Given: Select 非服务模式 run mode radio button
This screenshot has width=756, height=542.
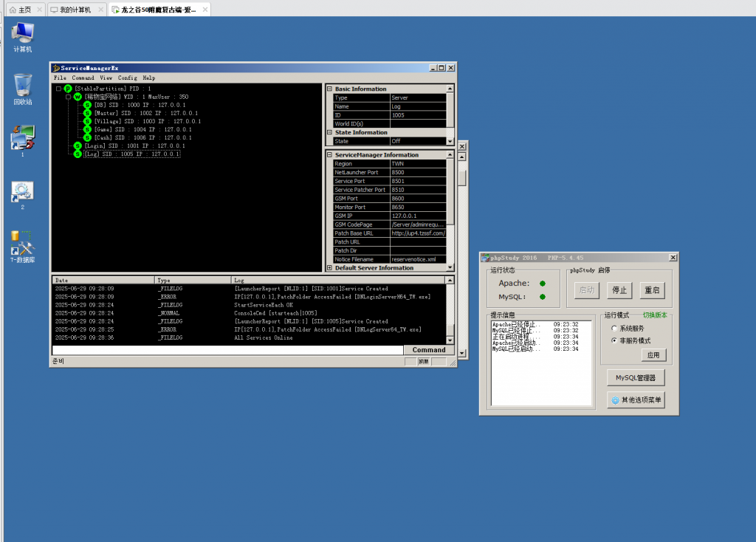Looking at the screenshot, I should [614, 340].
